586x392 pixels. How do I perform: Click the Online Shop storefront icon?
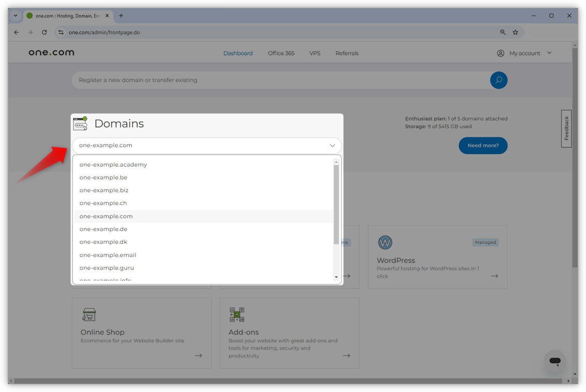point(88,314)
